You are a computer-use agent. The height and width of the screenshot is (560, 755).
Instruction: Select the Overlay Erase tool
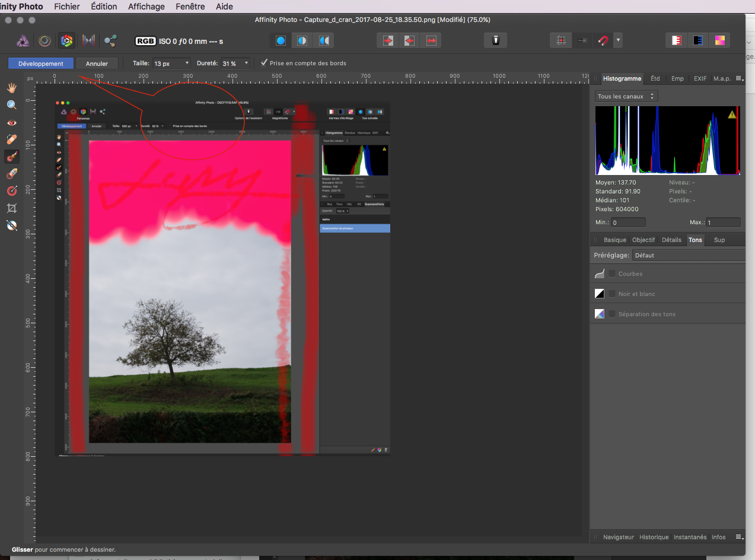(x=11, y=174)
